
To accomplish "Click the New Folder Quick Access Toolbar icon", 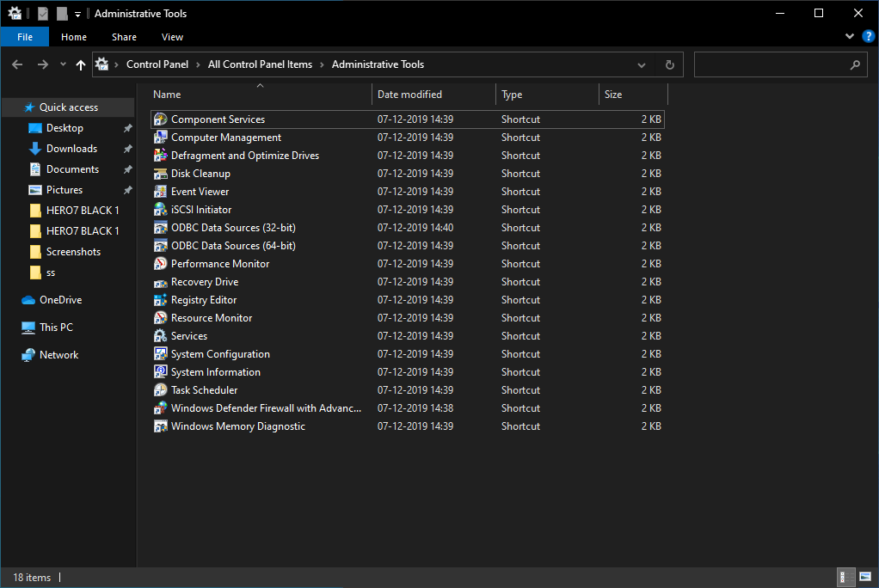I will (61, 13).
